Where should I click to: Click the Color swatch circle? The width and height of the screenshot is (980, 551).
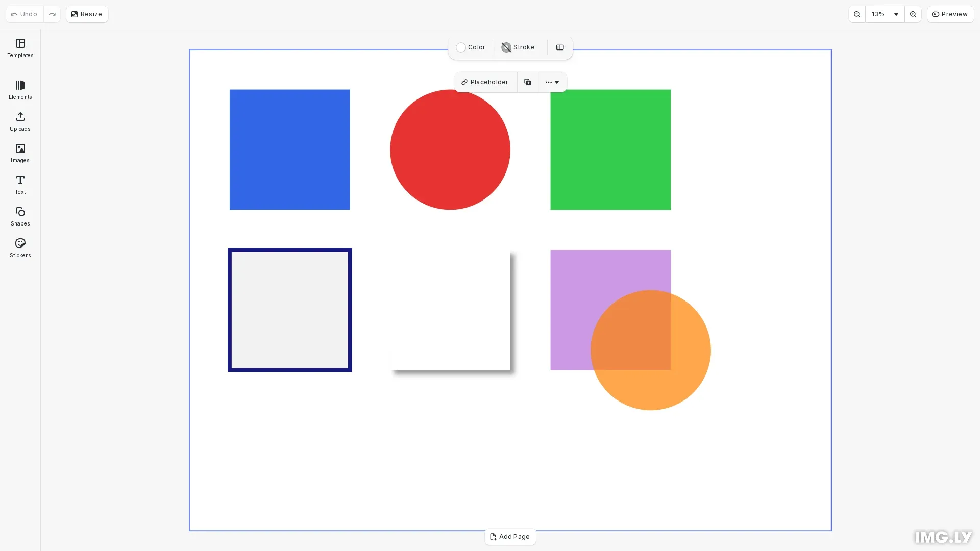point(461,47)
